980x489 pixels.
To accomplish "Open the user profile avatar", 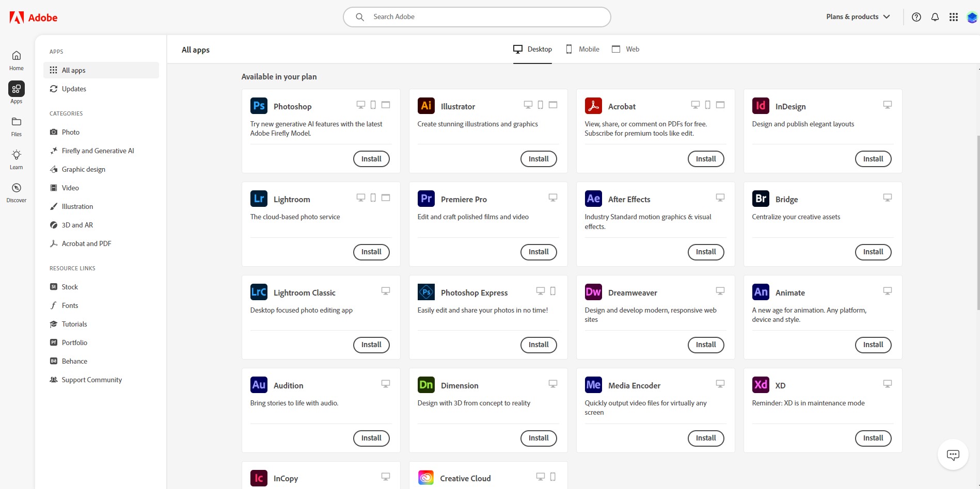I will (x=972, y=18).
